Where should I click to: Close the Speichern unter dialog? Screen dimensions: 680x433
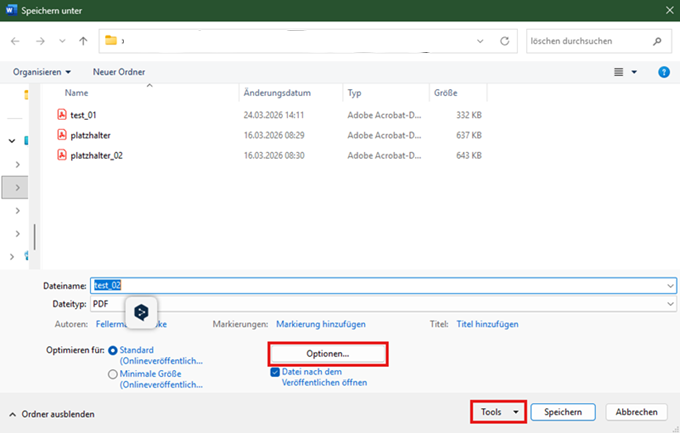(x=670, y=10)
